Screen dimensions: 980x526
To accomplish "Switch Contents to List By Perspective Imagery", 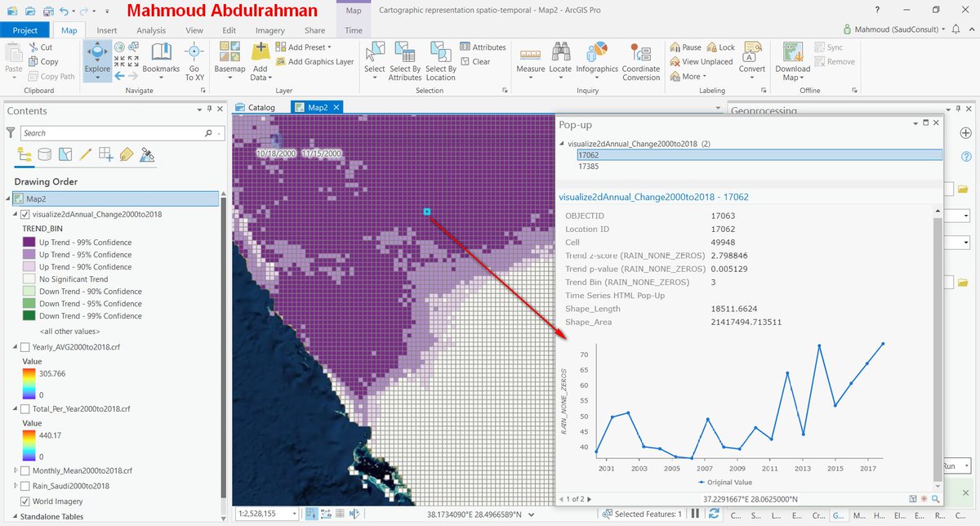I will 147,154.
